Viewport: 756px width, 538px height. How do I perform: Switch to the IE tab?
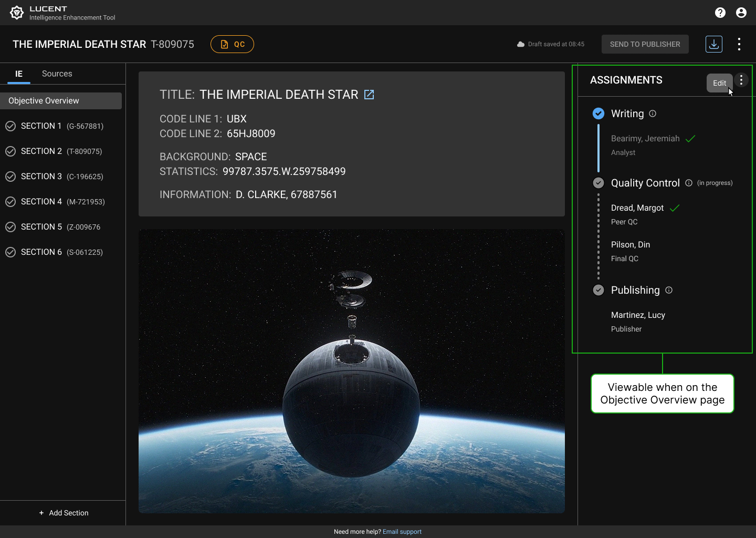[x=19, y=74]
